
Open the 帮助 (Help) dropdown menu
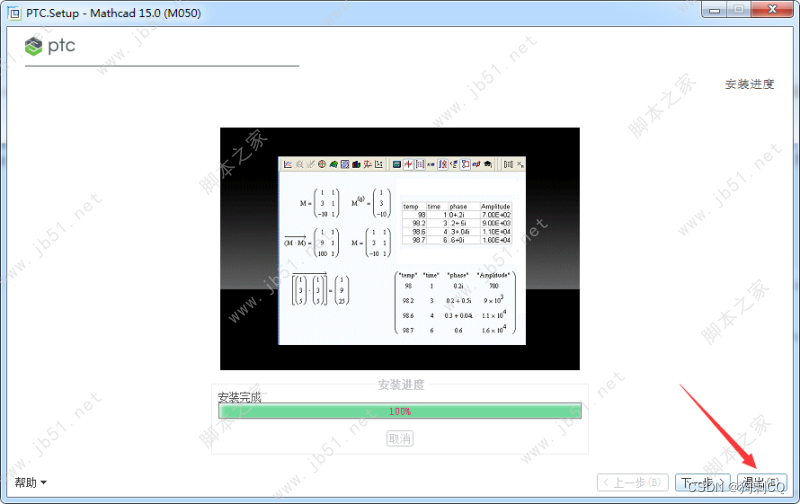(30, 482)
